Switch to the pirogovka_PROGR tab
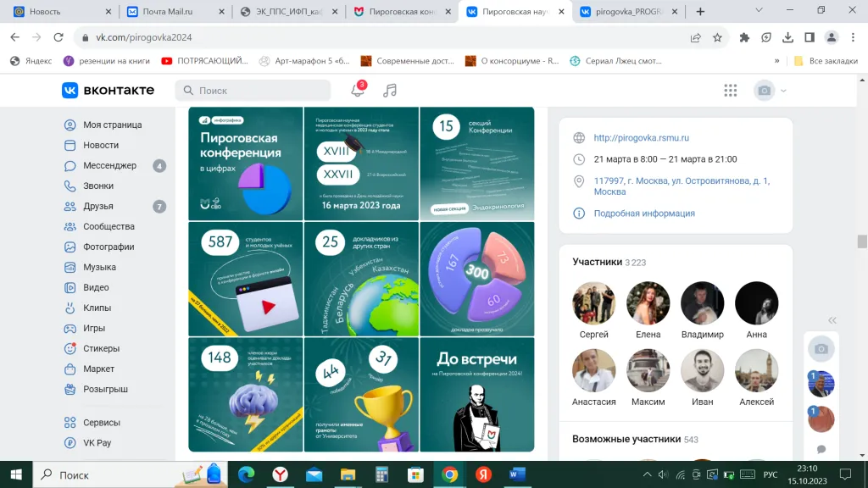Viewport: 868px width, 488px height. pyautogui.click(x=628, y=12)
